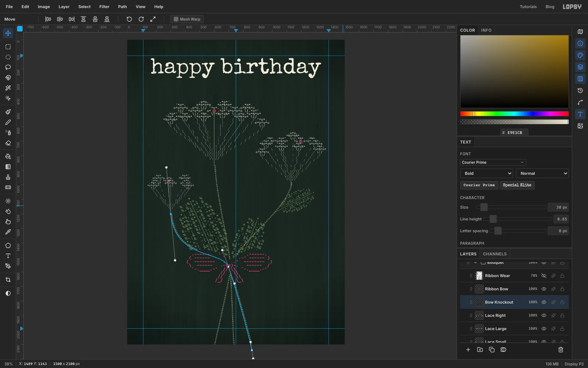Screen dimensions: 588x368
Task: Open the Filter menu
Action: [x=104, y=7]
